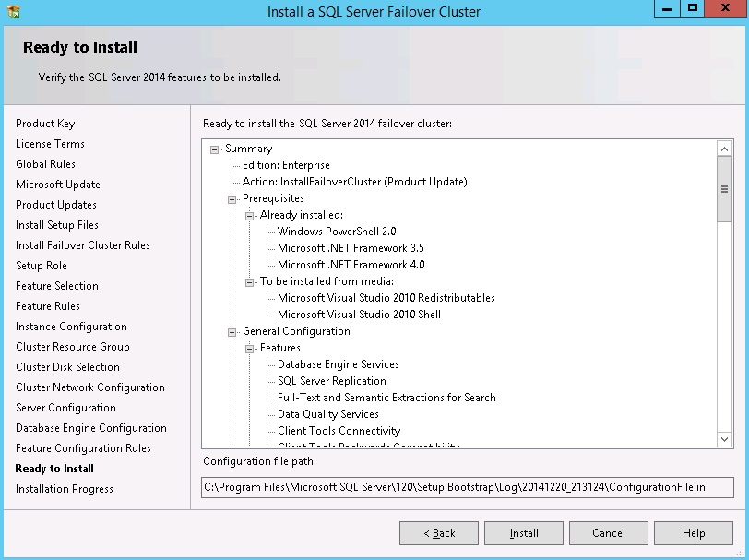749x560 pixels.
Task: Select Database Engine Services row
Action: (339, 364)
